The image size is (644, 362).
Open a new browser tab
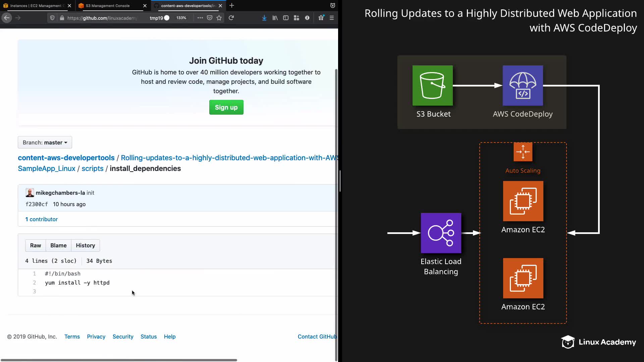point(232,6)
